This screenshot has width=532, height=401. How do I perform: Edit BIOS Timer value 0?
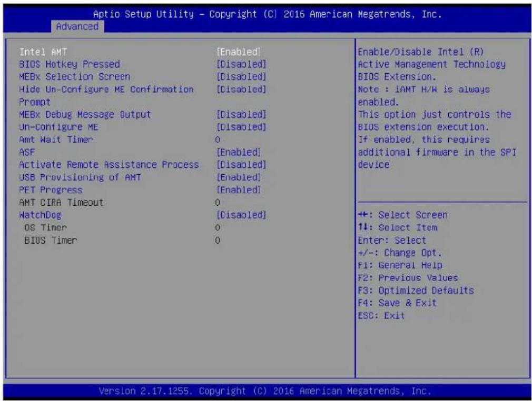[218, 240]
